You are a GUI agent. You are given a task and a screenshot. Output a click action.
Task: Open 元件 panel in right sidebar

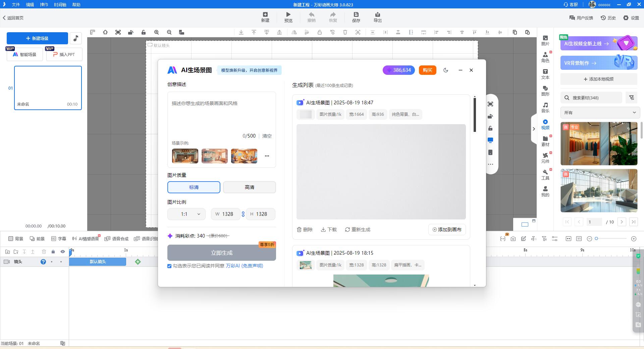click(x=545, y=158)
